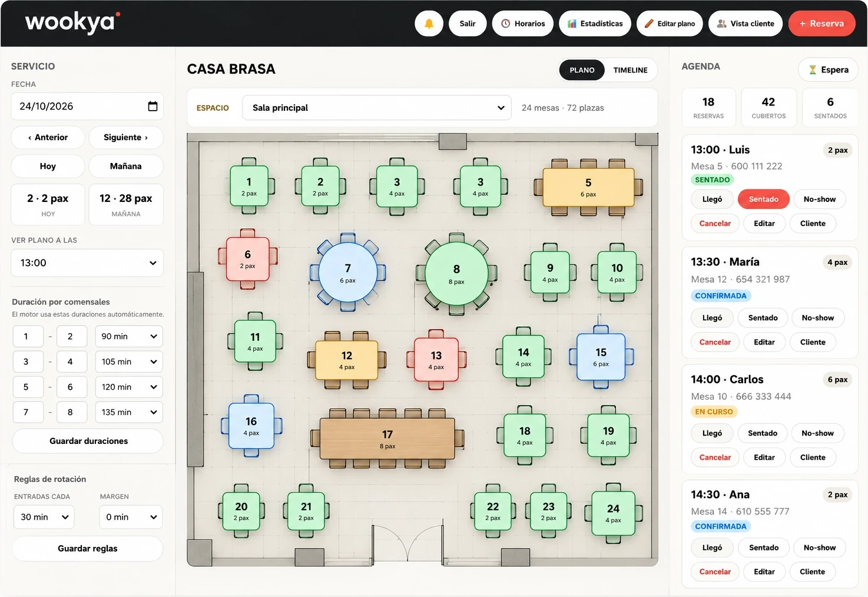Click the red table 6
The width and height of the screenshot is (868, 597).
pyautogui.click(x=248, y=259)
